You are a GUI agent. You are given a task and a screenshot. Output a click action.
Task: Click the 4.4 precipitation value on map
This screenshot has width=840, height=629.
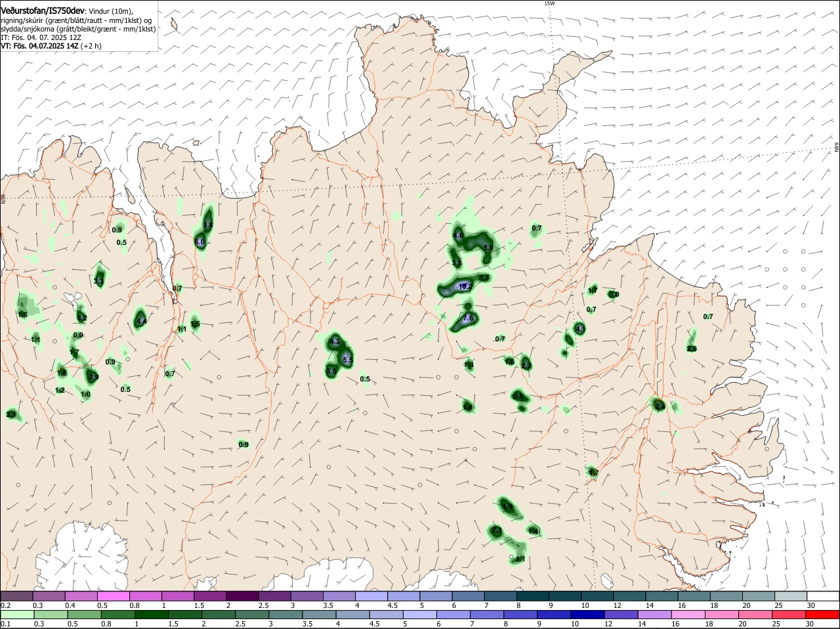(x=140, y=321)
